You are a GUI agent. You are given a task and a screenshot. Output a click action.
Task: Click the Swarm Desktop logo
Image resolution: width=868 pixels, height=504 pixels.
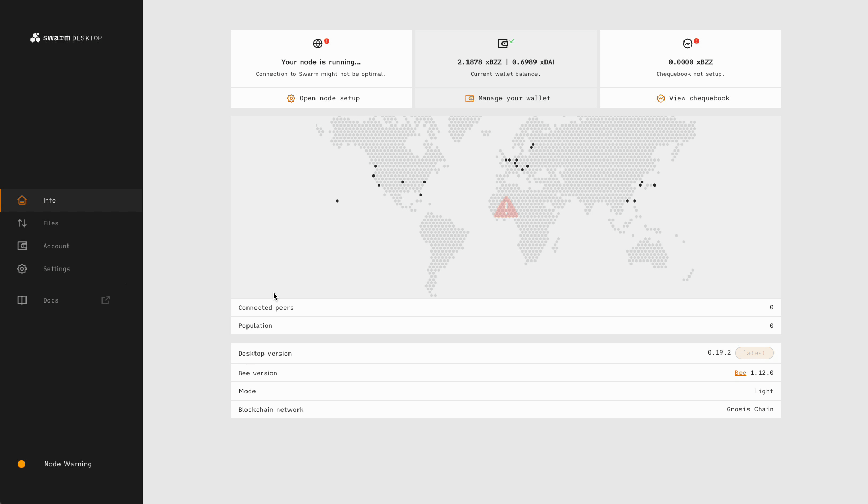pos(66,38)
